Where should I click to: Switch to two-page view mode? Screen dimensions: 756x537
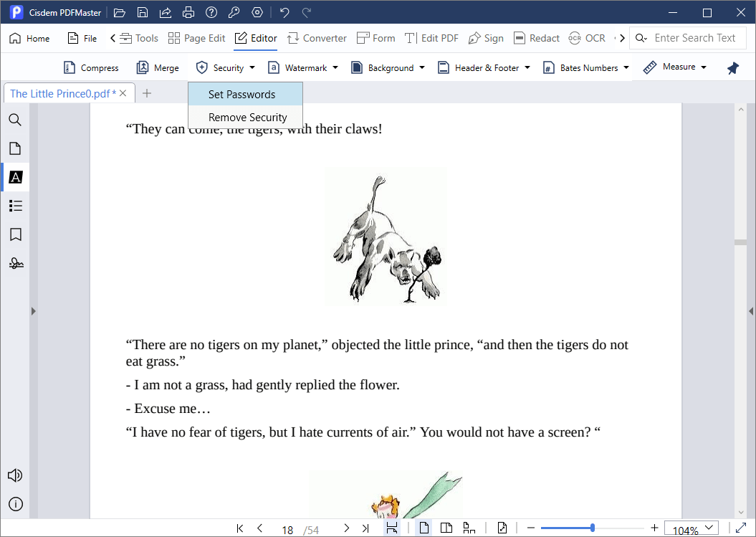[446, 528]
